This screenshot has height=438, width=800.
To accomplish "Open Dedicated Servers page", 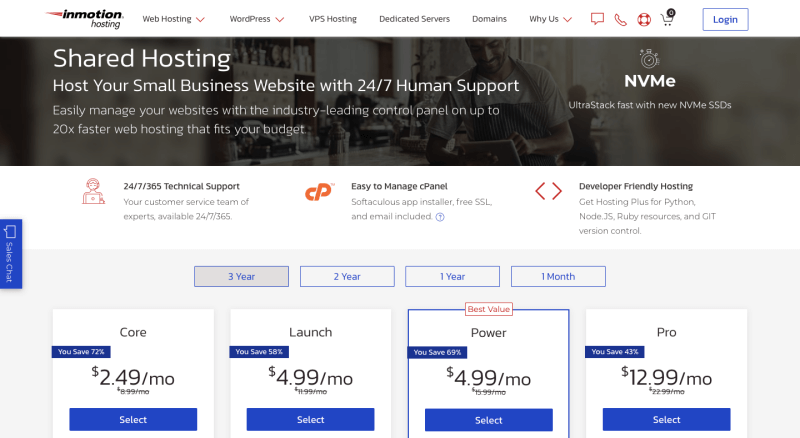I will coord(414,19).
